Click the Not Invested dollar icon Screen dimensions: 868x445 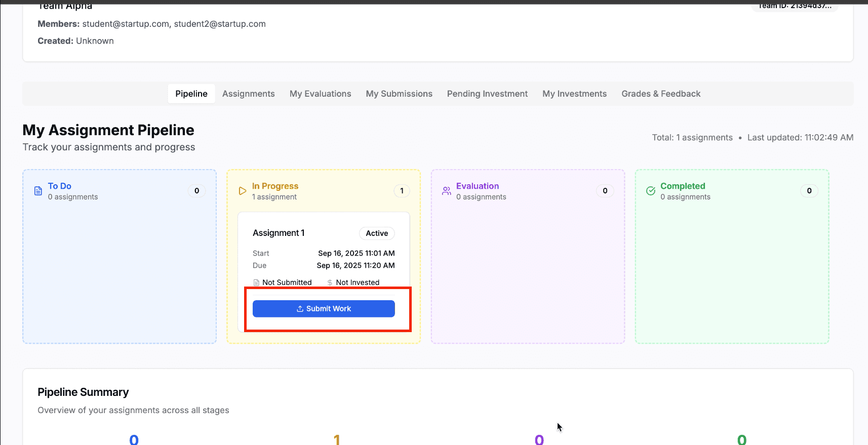330,282
